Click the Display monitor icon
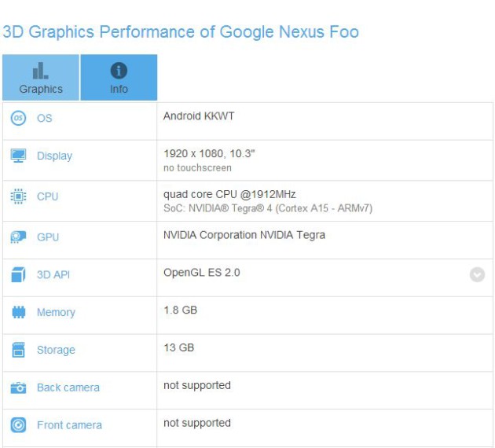 pyautogui.click(x=18, y=156)
